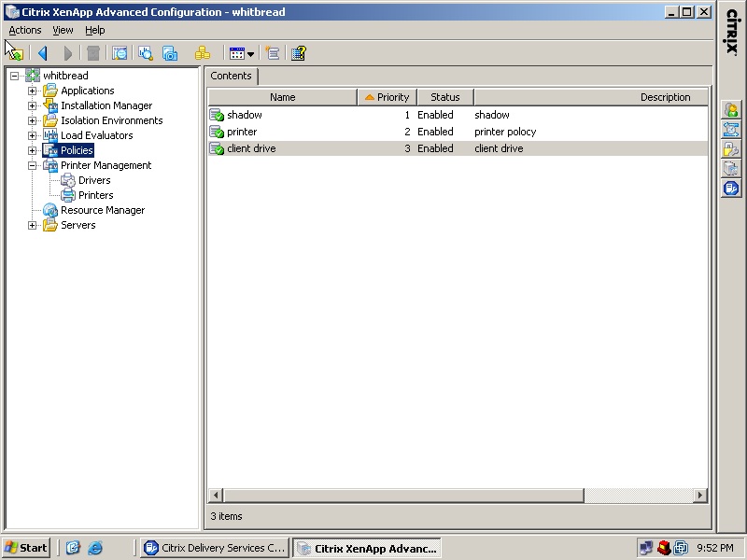Screen dimensions: 747x560
Task: Click the gray delete trash icon
Action: tap(93, 53)
